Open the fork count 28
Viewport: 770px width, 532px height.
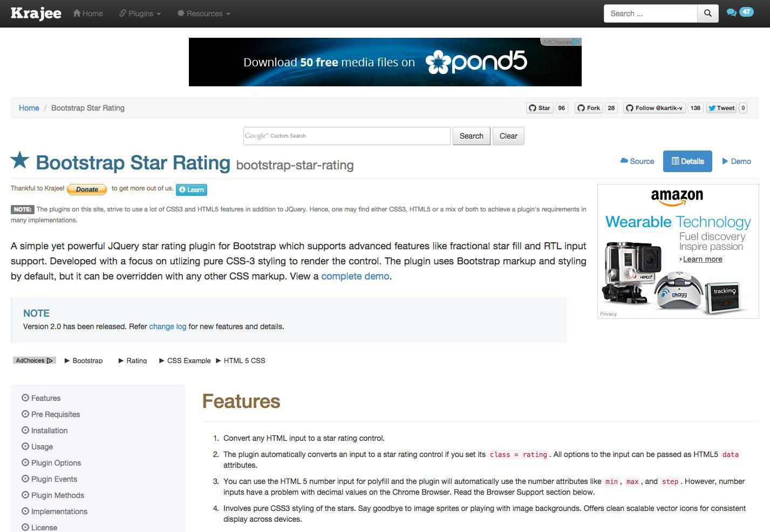[611, 108]
